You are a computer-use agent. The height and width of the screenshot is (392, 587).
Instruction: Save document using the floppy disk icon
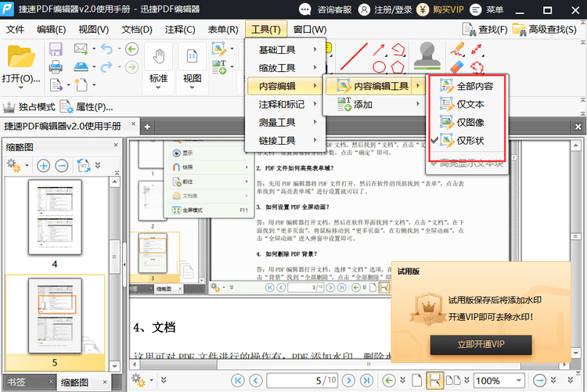click(x=56, y=49)
